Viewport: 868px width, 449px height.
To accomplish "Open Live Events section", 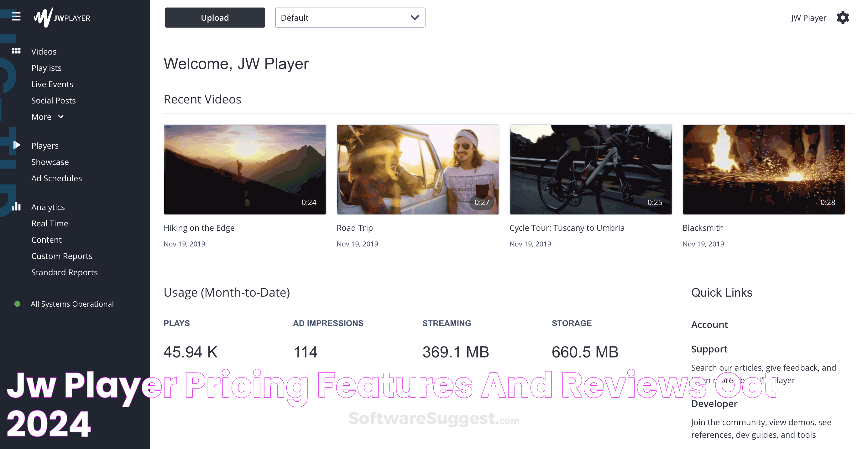I will (x=52, y=84).
